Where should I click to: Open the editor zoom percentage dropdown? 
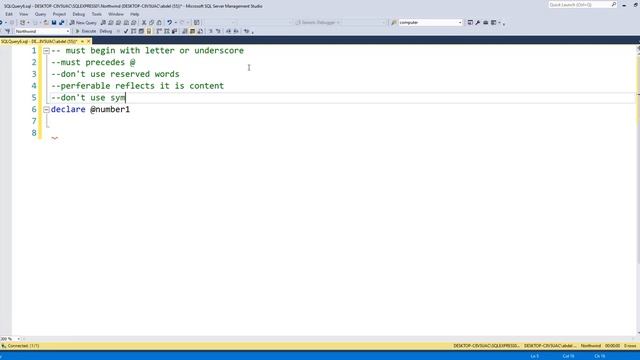[18, 339]
